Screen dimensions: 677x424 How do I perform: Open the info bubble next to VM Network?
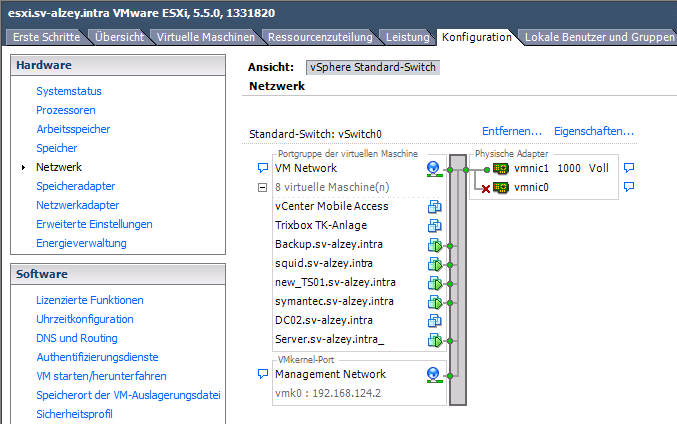click(263, 168)
